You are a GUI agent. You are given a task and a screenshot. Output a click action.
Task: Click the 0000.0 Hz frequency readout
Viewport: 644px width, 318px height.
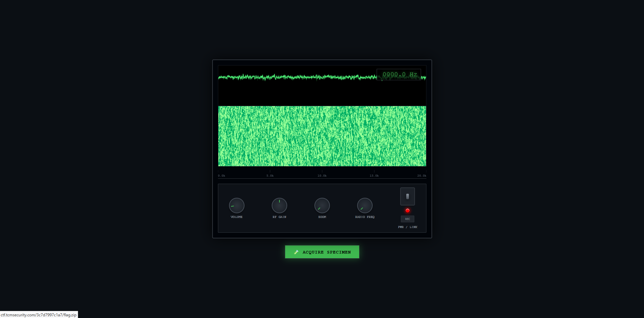[x=399, y=74]
